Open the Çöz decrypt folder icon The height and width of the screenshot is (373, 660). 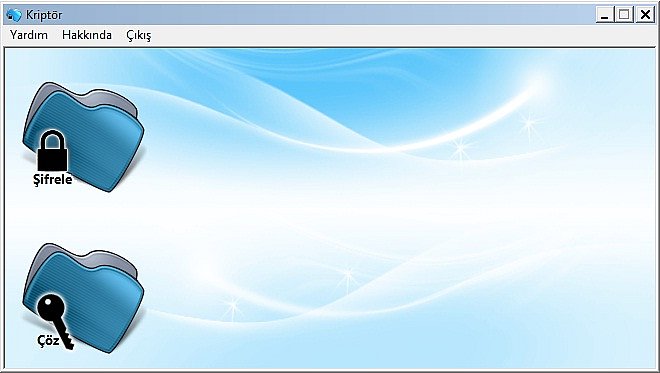pyautogui.click(x=83, y=298)
